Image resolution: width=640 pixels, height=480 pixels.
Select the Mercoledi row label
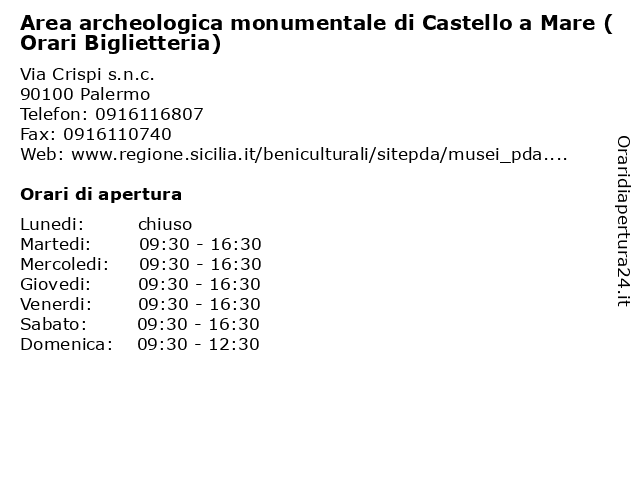[x=64, y=264]
